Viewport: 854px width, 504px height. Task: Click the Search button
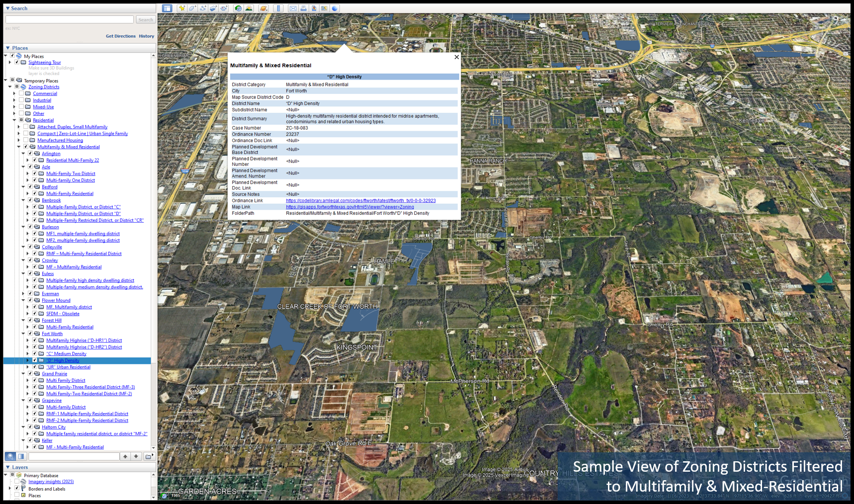pos(145,19)
